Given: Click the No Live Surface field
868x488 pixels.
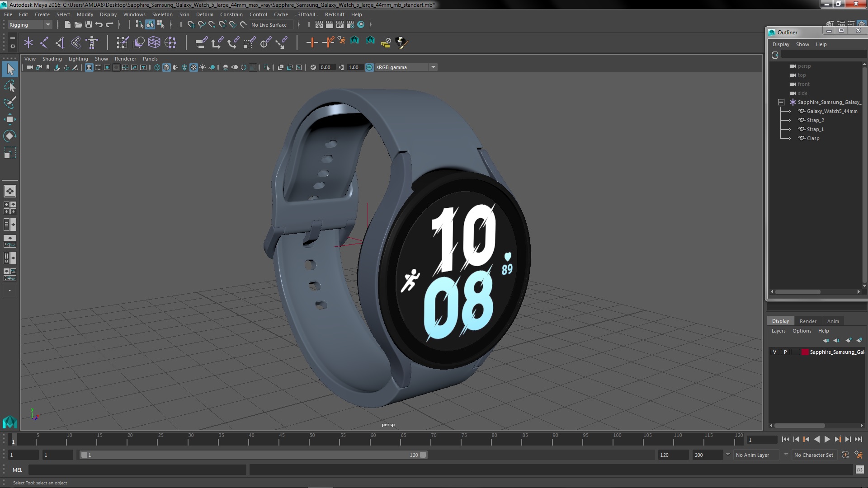Looking at the screenshot, I should click(x=271, y=25).
